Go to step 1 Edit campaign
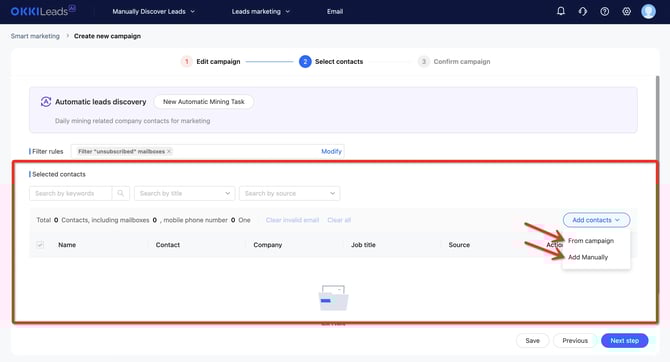This screenshot has width=670, height=362. 210,62
